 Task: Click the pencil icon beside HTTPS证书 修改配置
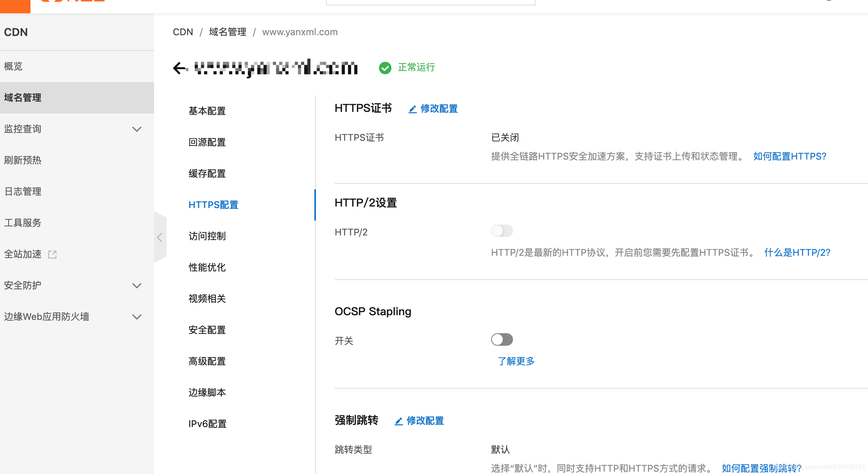412,109
